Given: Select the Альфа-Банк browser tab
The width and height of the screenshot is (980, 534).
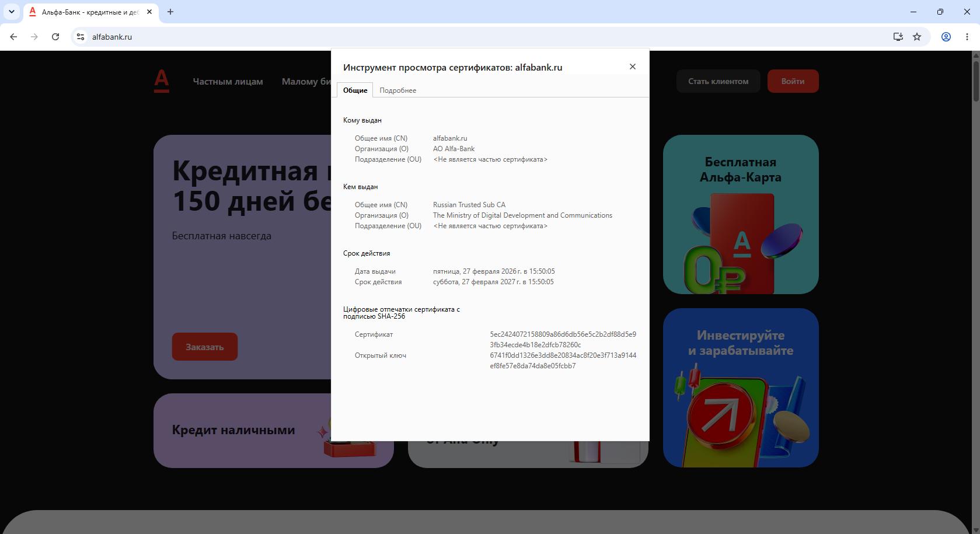Looking at the screenshot, I should [90, 12].
